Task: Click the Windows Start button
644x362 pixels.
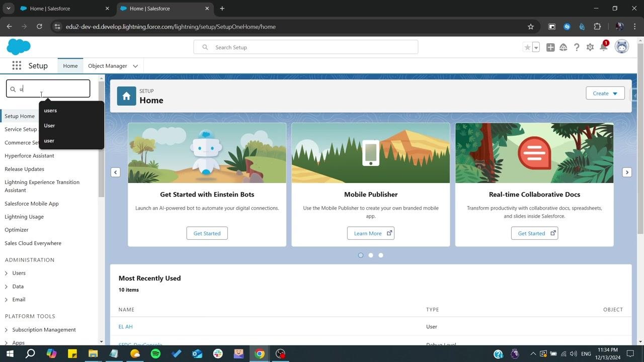Action: click(x=9, y=353)
